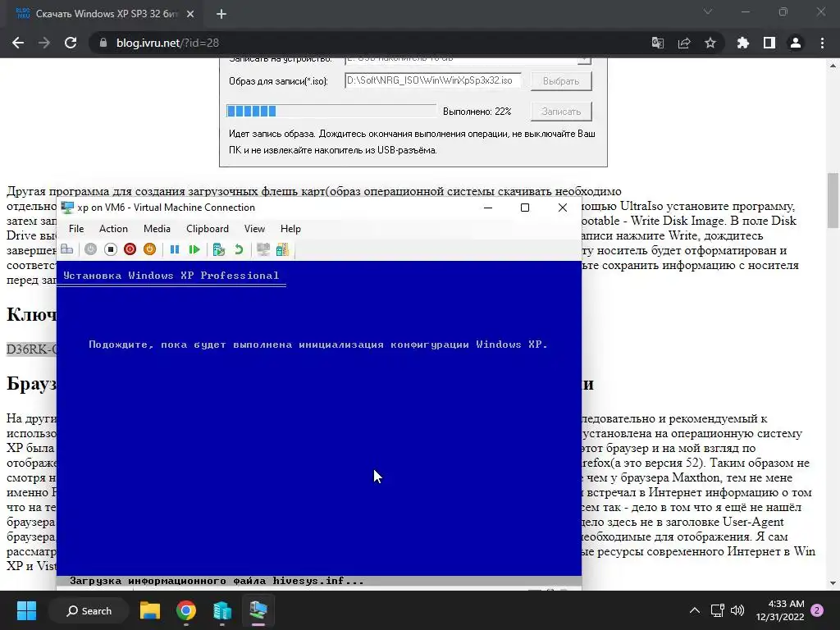
Task: Show hidden system tray icons
Action: (x=694, y=610)
